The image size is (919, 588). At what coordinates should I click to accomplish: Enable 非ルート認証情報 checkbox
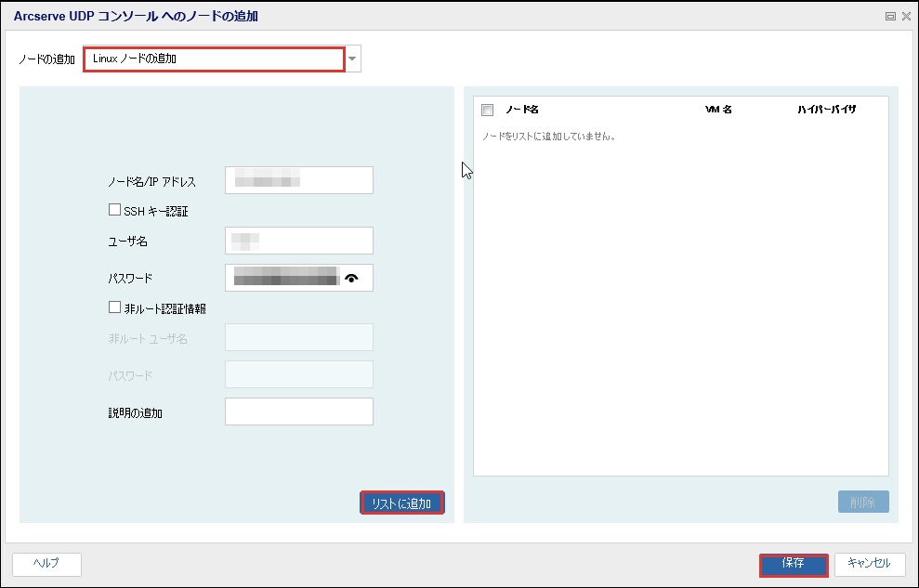pos(114,307)
